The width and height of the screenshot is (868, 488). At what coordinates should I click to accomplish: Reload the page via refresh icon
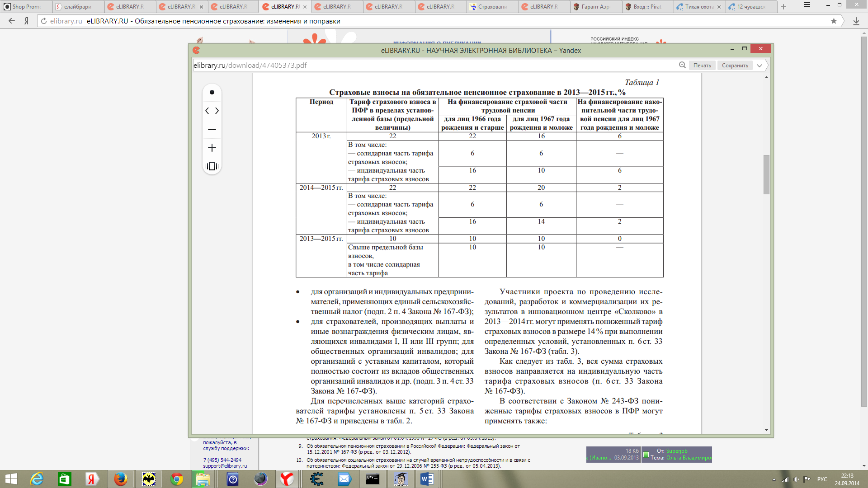point(44,21)
